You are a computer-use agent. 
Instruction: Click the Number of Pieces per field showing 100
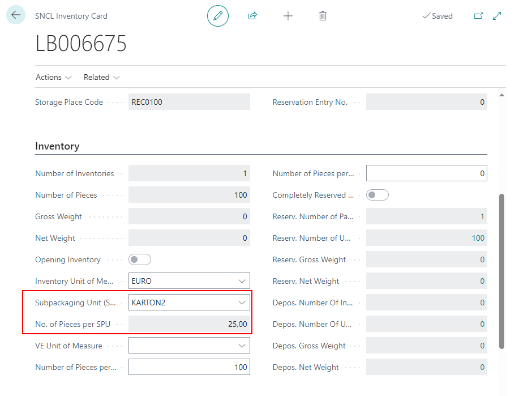point(188,367)
